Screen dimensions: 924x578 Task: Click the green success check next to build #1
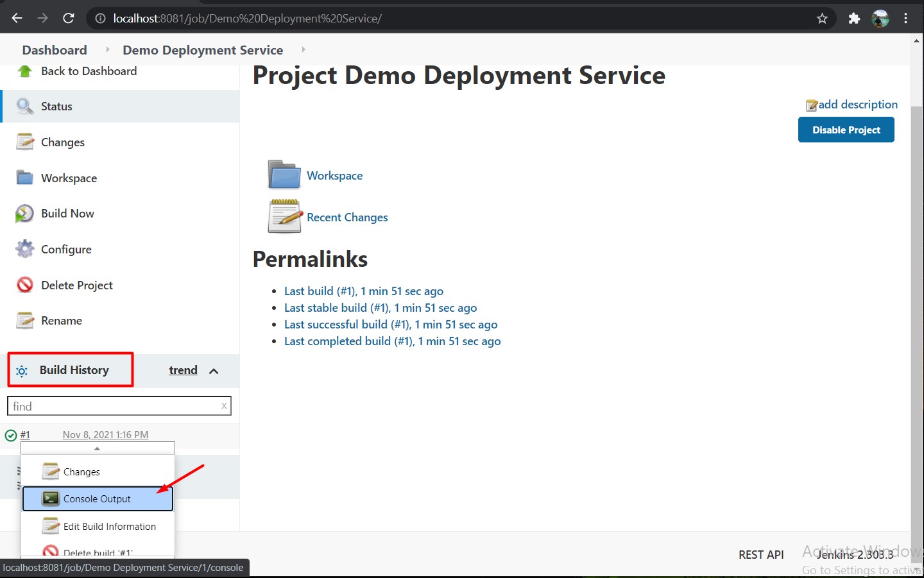(x=11, y=434)
